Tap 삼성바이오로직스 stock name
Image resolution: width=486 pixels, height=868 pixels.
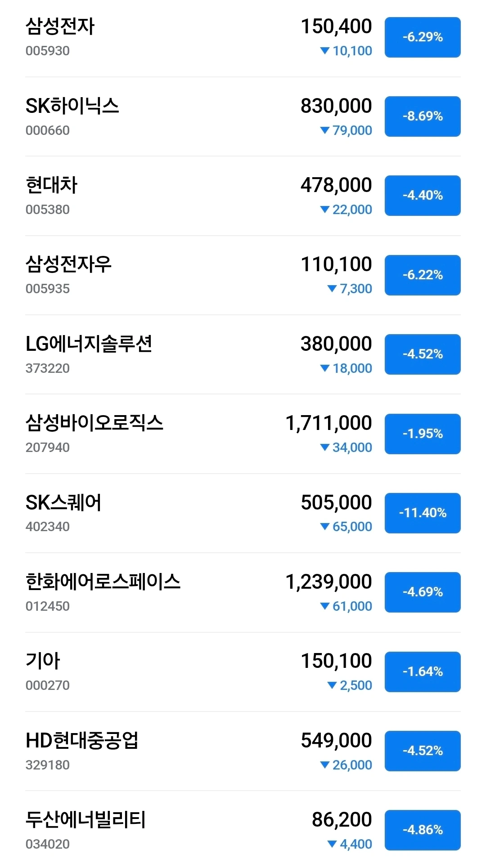[94, 423]
